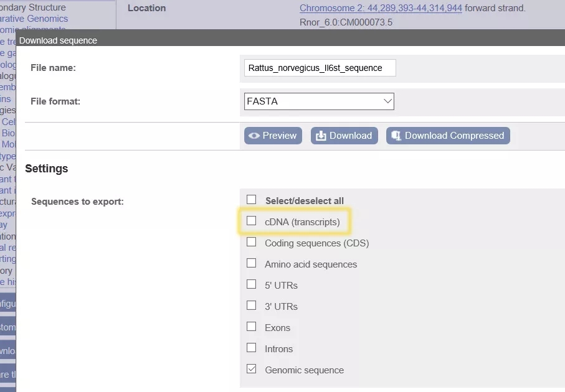The width and height of the screenshot is (565, 392).
Task: Click the eye icon on Preview button
Action: 254,136
